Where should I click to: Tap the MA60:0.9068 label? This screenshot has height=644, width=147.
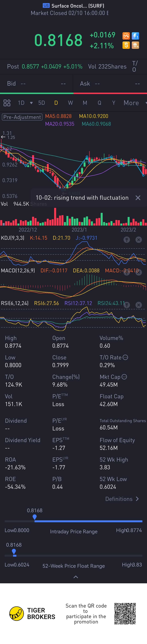(x=96, y=124)
